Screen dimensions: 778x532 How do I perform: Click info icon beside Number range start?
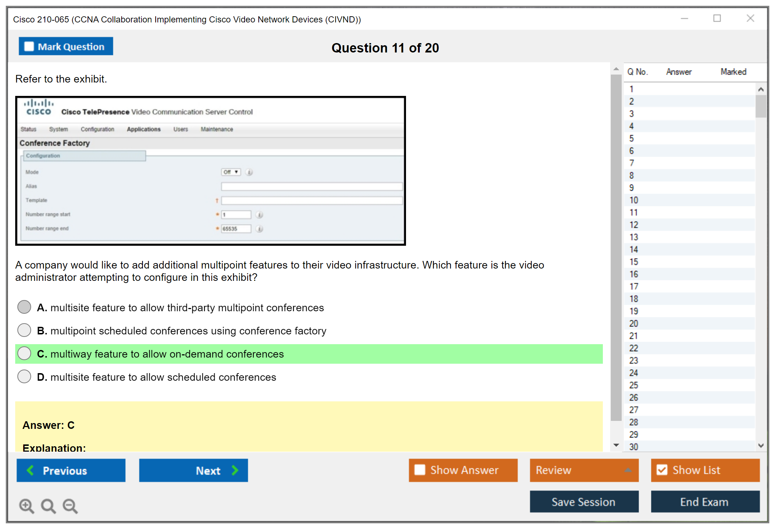(259, 215)
